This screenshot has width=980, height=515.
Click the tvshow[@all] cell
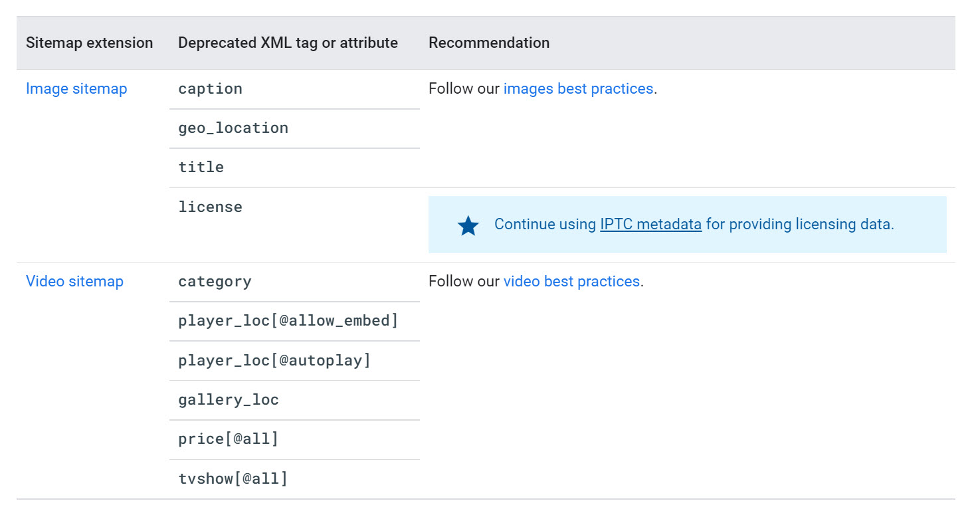click(233, 478)
